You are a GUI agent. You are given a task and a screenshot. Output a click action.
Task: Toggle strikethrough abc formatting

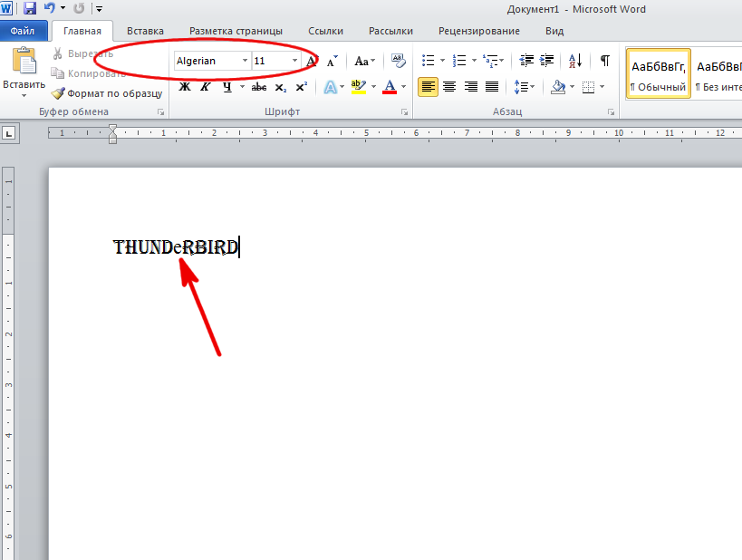tap(259, 87)
